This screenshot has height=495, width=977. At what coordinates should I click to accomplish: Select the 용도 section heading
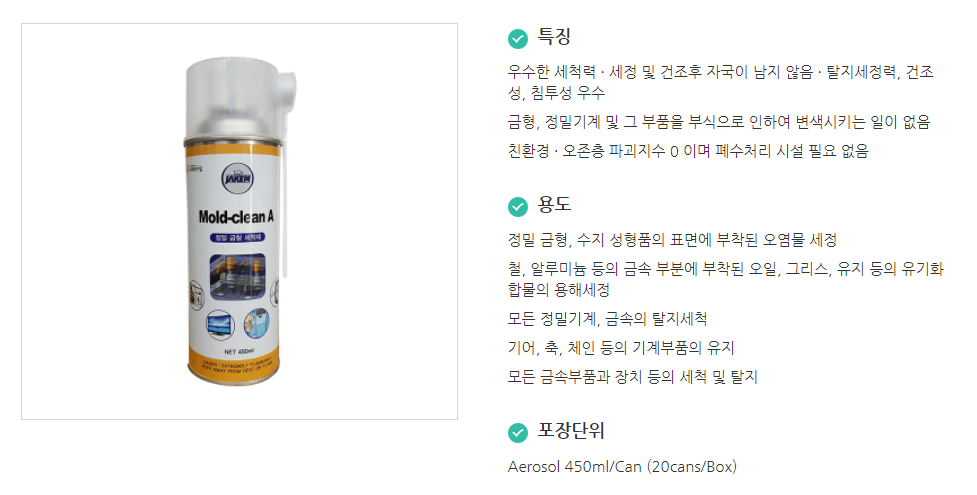pyautogui.click(x=554, y=205)
